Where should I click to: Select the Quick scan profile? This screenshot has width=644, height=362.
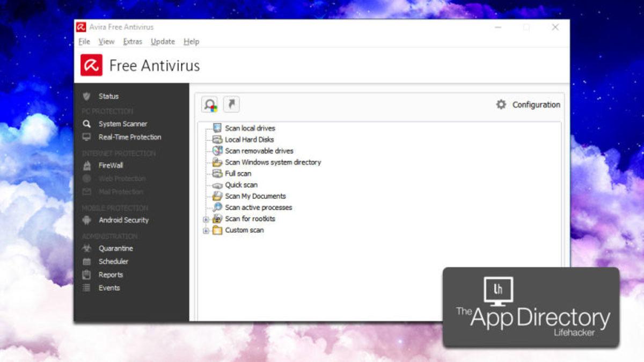point(241,185)
